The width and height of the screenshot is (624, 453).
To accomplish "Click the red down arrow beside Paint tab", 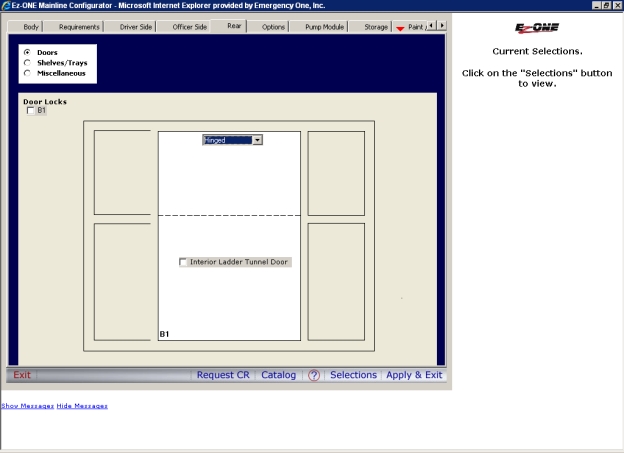I will [400, 28].
